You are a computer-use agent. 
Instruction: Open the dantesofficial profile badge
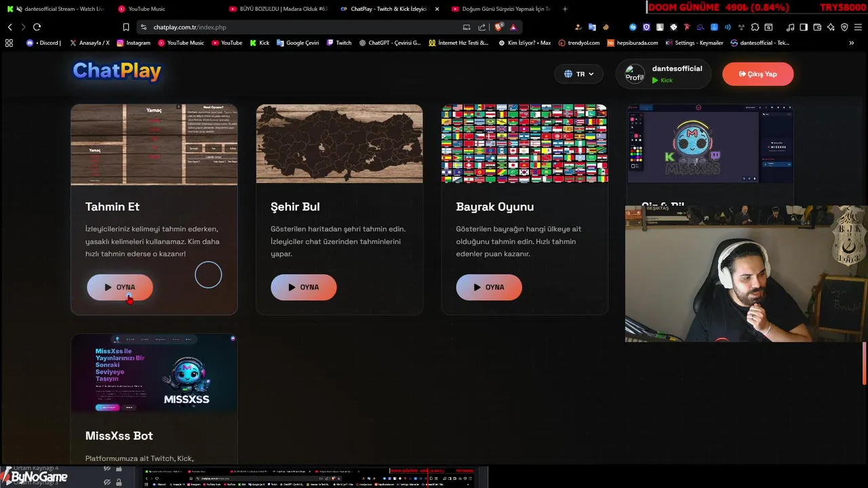click(663, 74)
